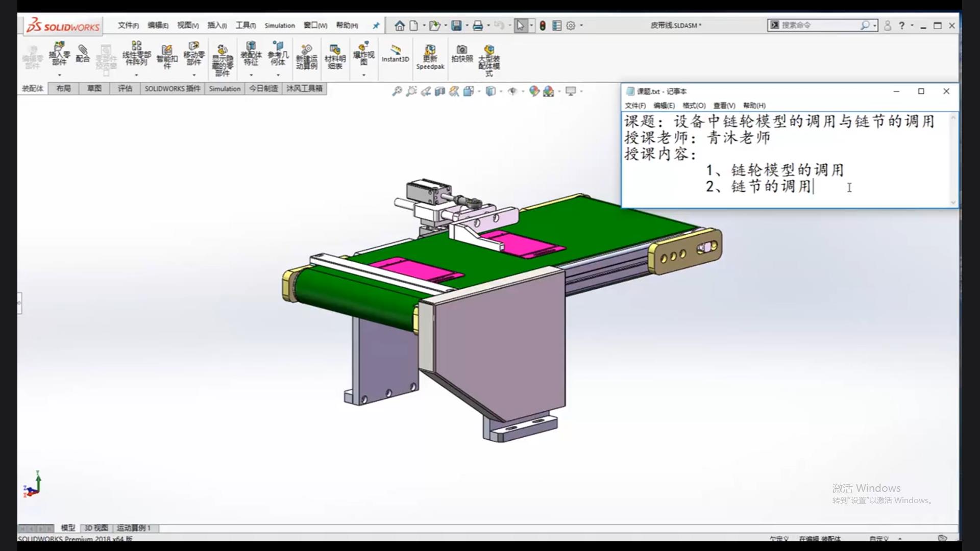Click Exploded View (爆炸视图) icon
The height and width of the screenshot is (551, 980).
363,54
